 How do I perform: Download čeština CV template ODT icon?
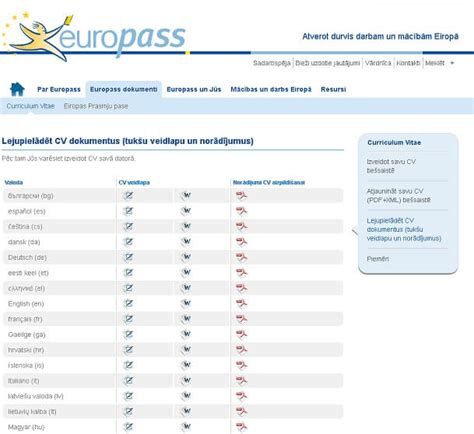128,226
